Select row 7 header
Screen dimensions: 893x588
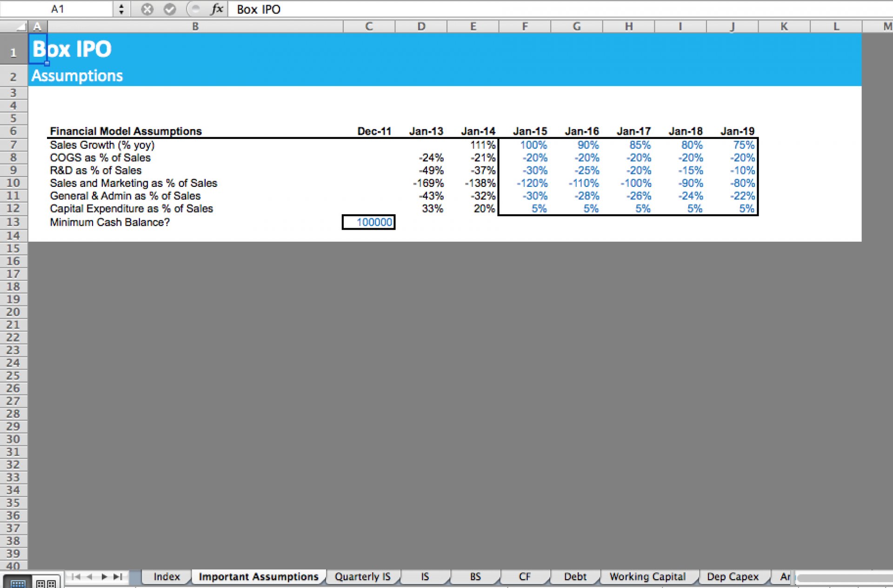(13, 145)
